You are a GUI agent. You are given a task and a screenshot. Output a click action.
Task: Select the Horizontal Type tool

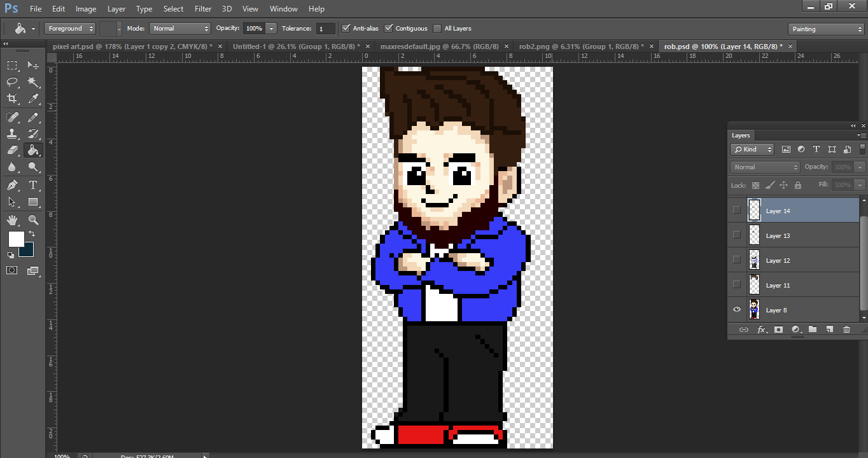(x=33, y=185)
